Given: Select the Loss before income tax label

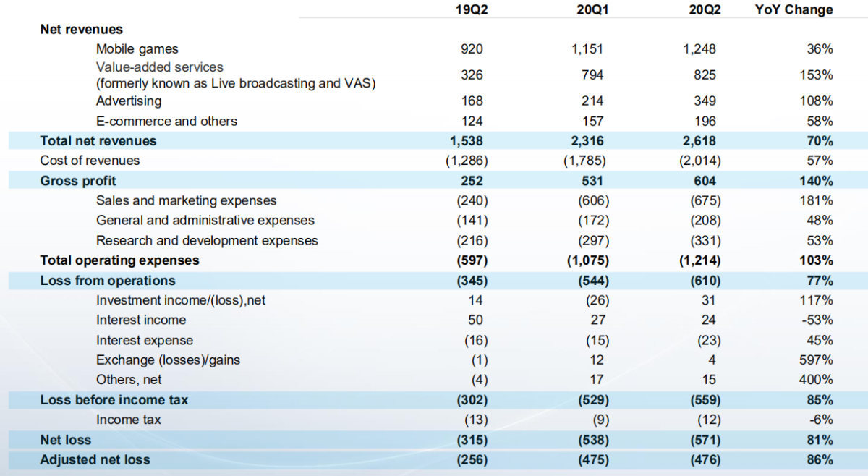Looking at the screenshot, I should [x=114, y=399].
